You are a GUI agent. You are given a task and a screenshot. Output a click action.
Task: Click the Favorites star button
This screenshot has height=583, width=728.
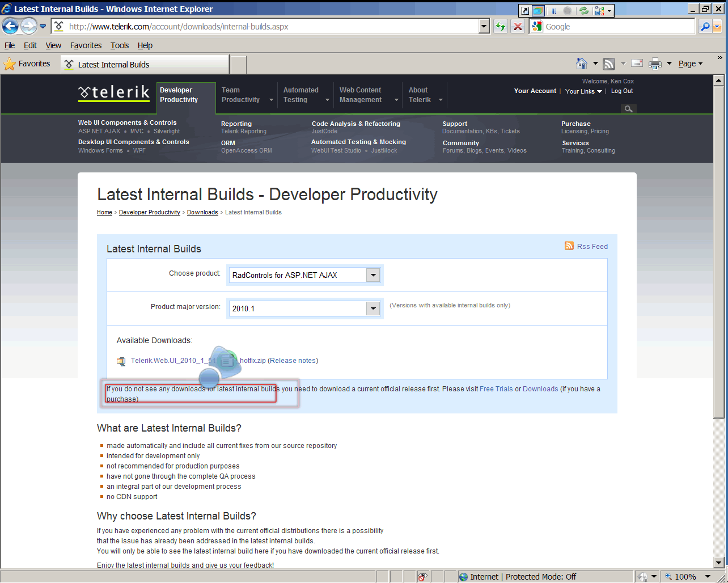(x=27, y=64)
